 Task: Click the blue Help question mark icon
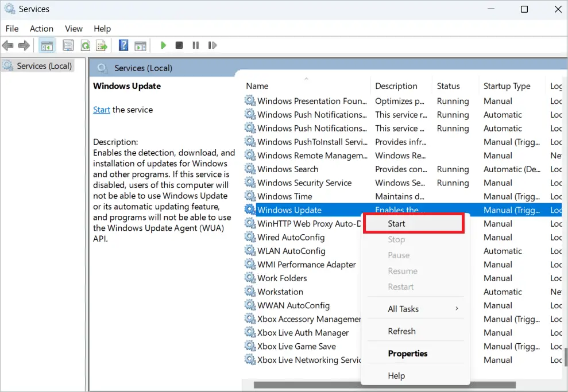coord(123,45)
